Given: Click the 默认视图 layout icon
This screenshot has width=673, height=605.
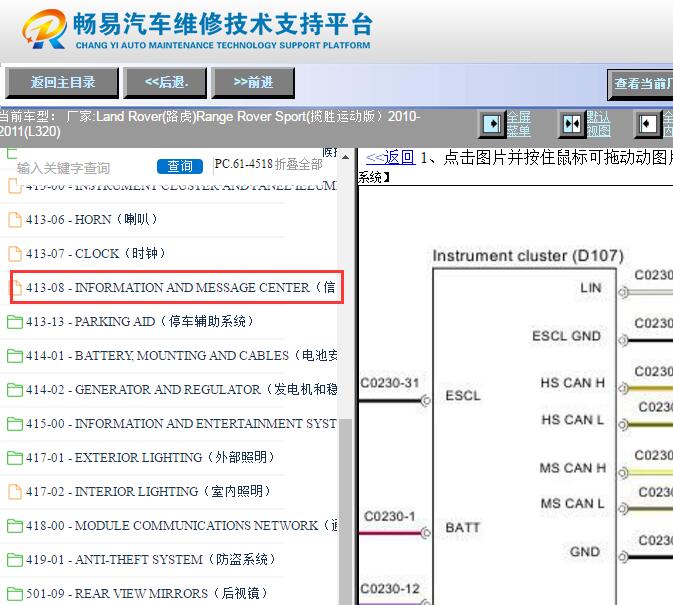Looking at the screenshot, I should [572, 124].
